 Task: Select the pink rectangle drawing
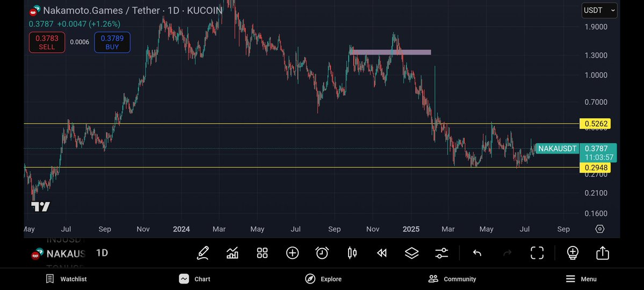click(390, 52)
